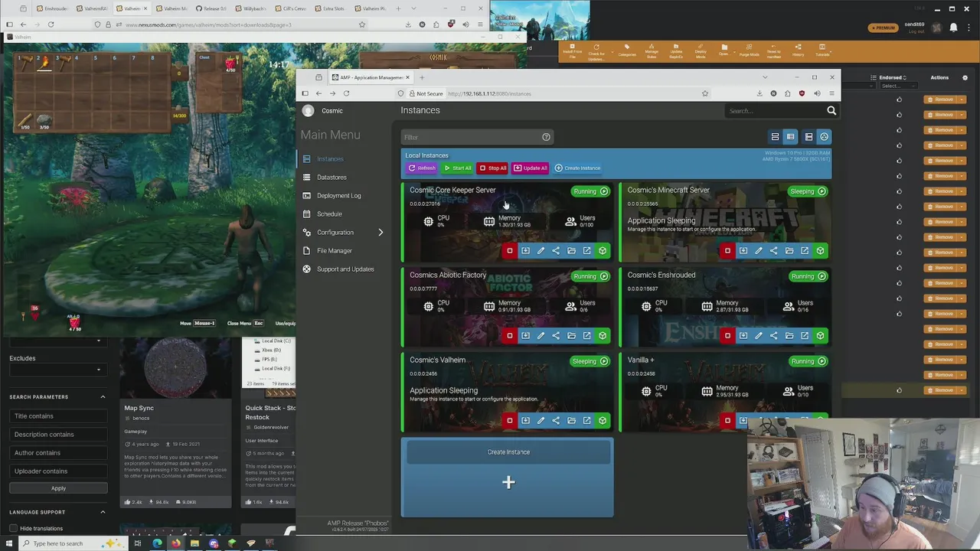The image size is (980, 551).
Task: Click folder icon on Cosmic Core Keeper Server
Action: click(571, 251)
